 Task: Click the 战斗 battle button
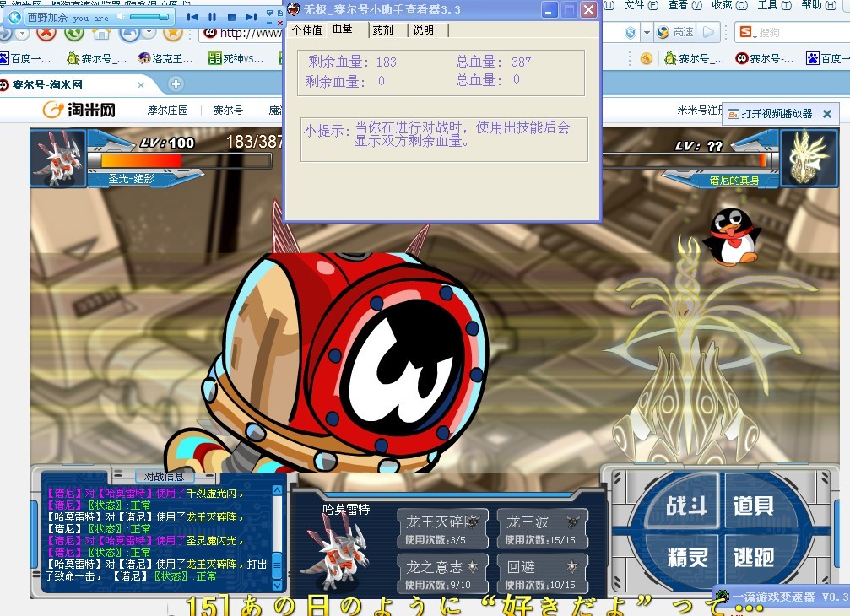[686, 505]
